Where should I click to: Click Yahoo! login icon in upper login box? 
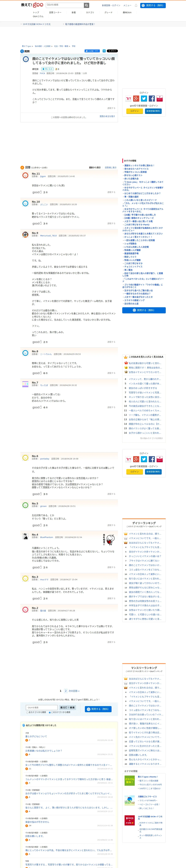129,98
